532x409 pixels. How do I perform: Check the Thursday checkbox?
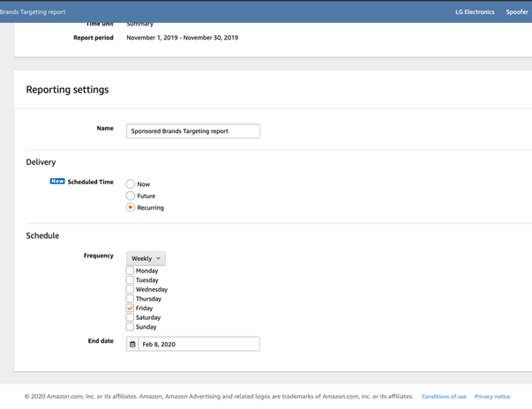coord(131,299)
